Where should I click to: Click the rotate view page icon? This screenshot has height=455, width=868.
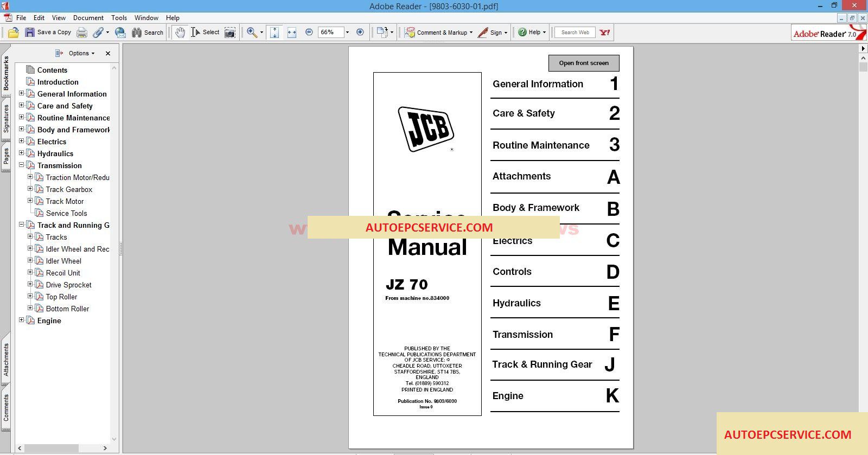coord(382,32)
